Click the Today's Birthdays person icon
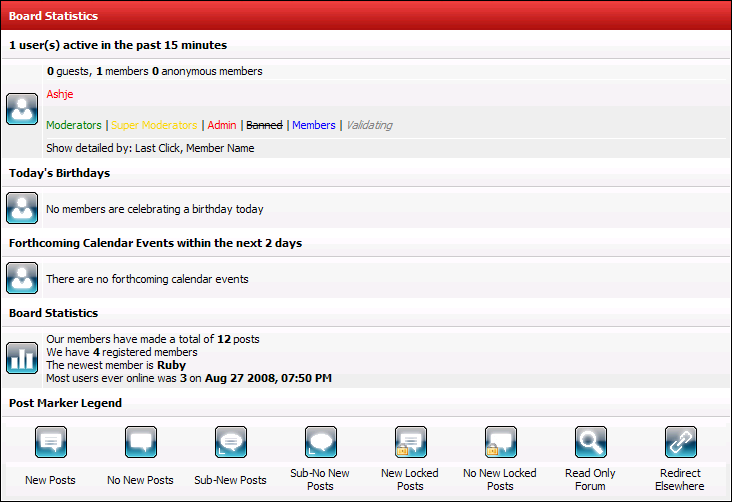This screenshot has width=732, height=502. point(22,208)
